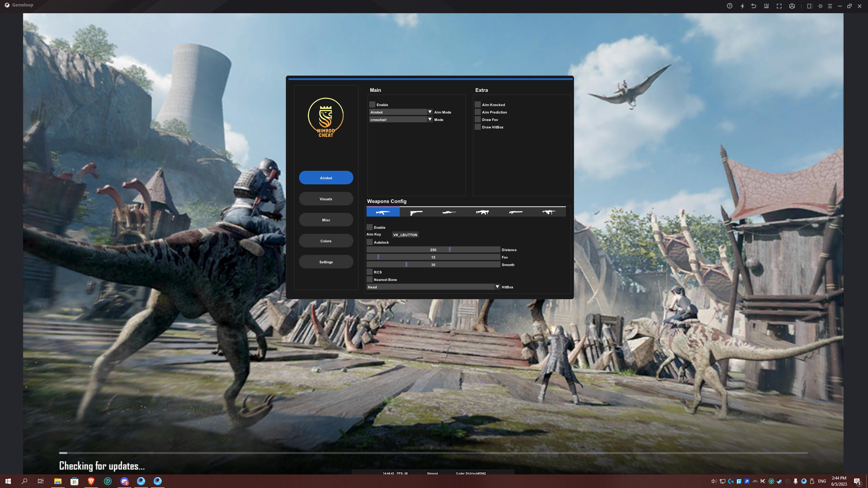Click the lightning boost icon in title bar
Viewport: 868px width, 488px height.
click(743, 6)
